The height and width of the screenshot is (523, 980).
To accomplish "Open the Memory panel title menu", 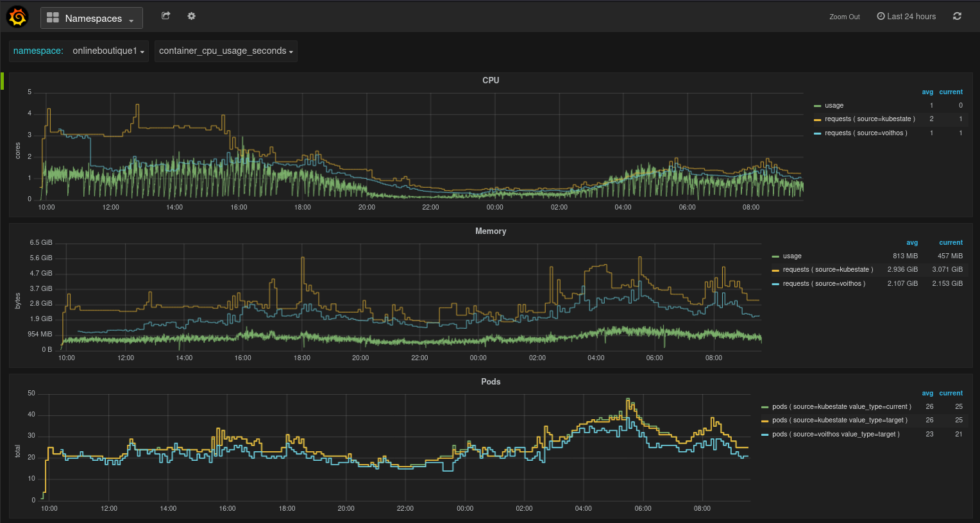I will click(491, 231).
